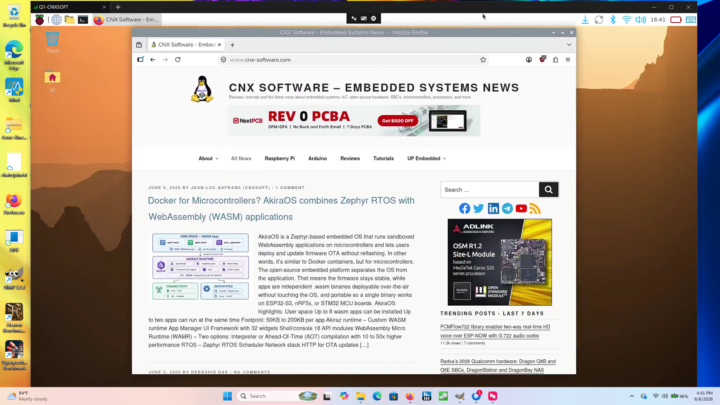Launch the terminal icon in Pi panel

[83, 20]
